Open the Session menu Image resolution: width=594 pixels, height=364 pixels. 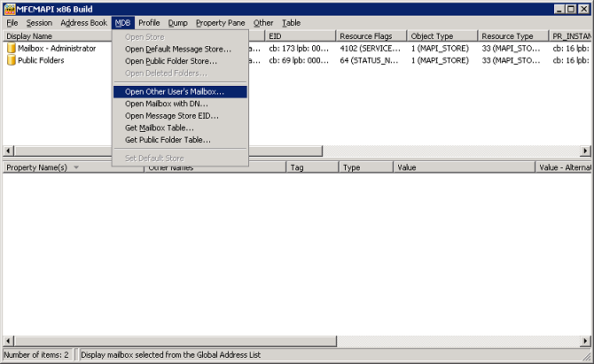39,22
